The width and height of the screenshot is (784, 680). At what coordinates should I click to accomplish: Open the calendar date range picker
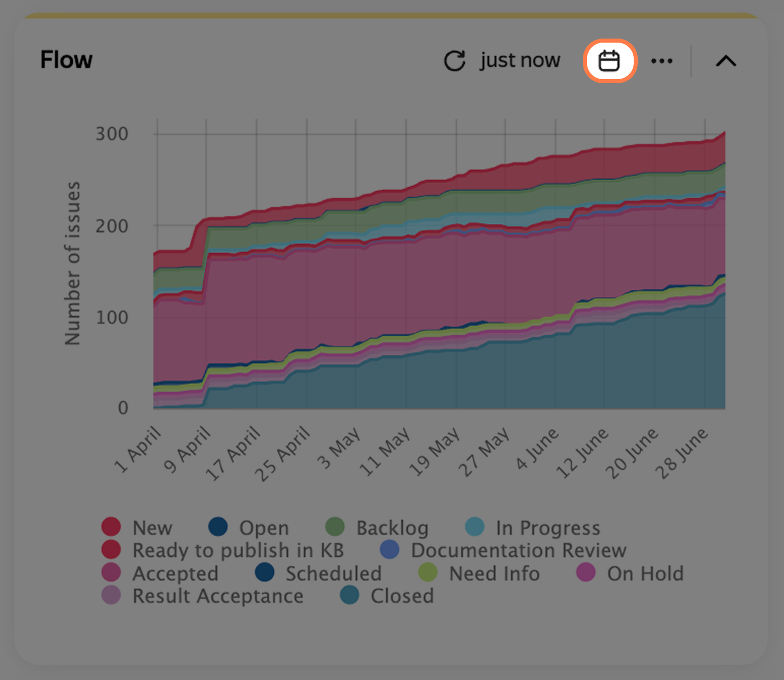609,61
